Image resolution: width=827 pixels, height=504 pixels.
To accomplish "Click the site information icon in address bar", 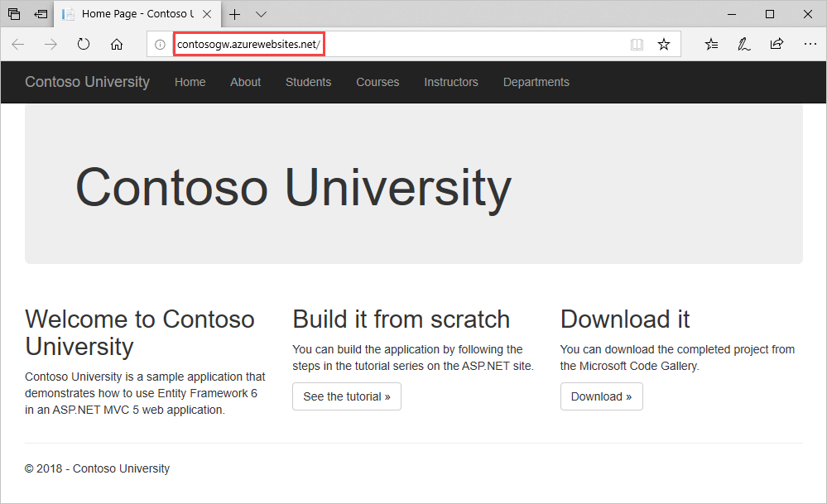I will 159,44.
